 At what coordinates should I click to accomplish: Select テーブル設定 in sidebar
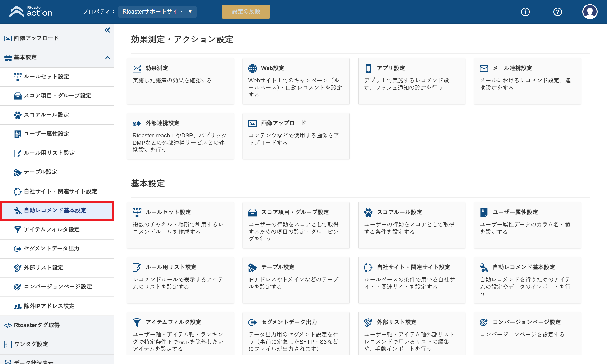click(x=57, y=172)
